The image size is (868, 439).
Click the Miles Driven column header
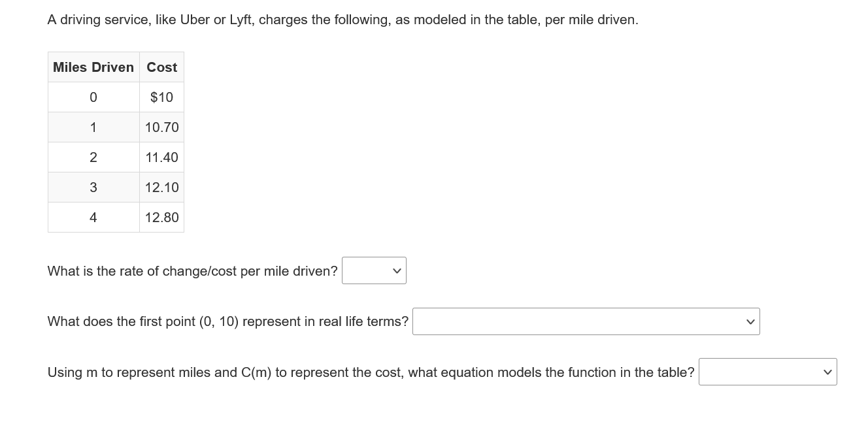(93, 67)
